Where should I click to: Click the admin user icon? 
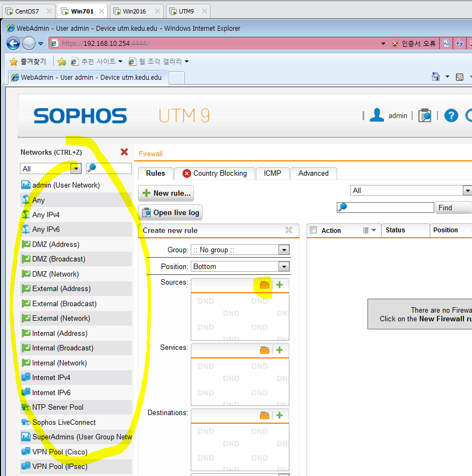point(377,115)
